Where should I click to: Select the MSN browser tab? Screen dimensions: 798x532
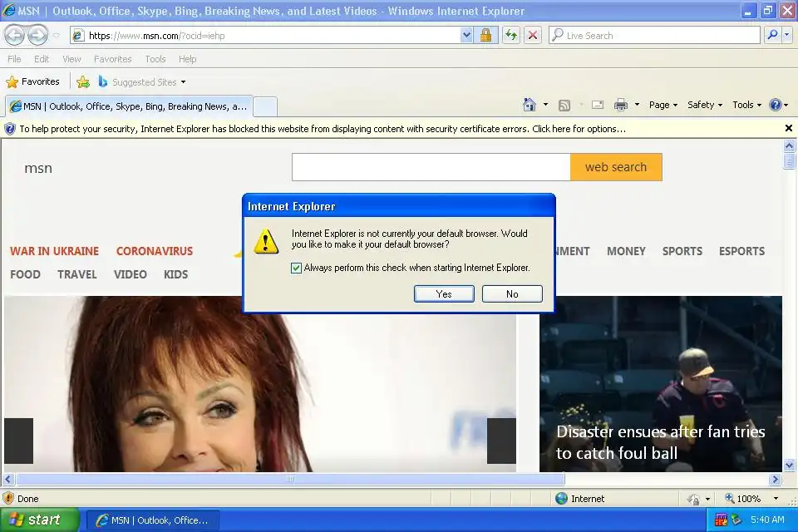[x=129, y=106]
